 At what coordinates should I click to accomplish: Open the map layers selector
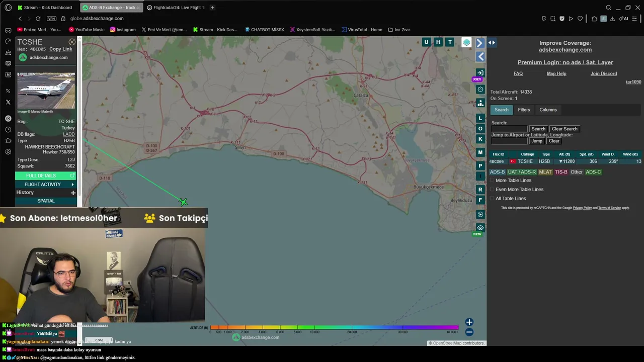coord(466,43)
